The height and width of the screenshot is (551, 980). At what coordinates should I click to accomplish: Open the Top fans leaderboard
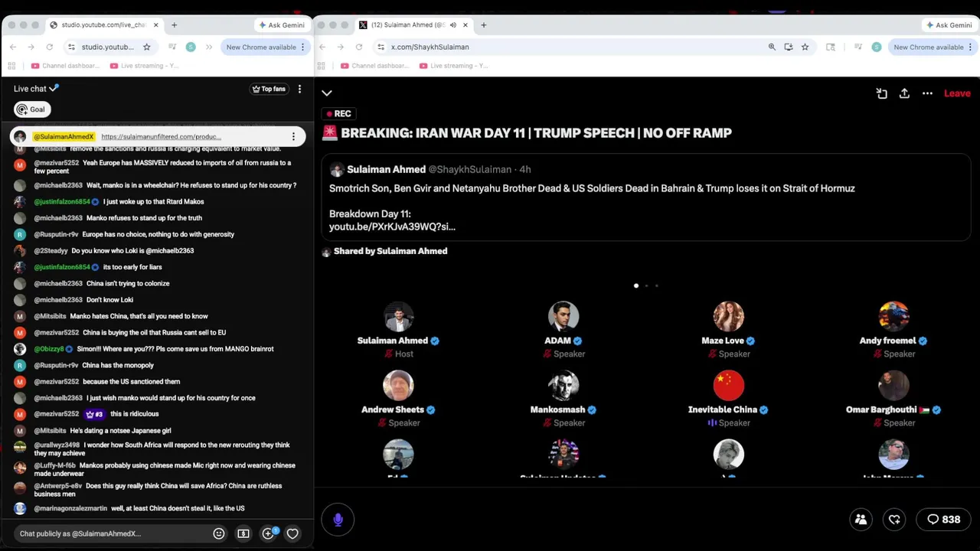pos(269,89)
